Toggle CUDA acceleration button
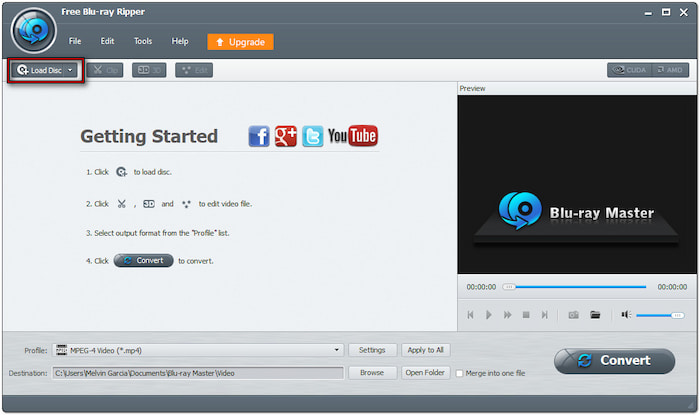 pos(629,70)
